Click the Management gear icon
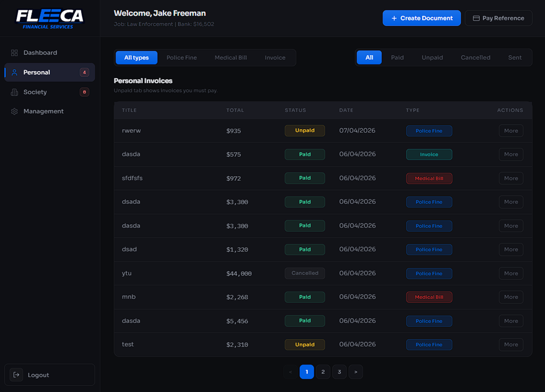 [14, 111]
